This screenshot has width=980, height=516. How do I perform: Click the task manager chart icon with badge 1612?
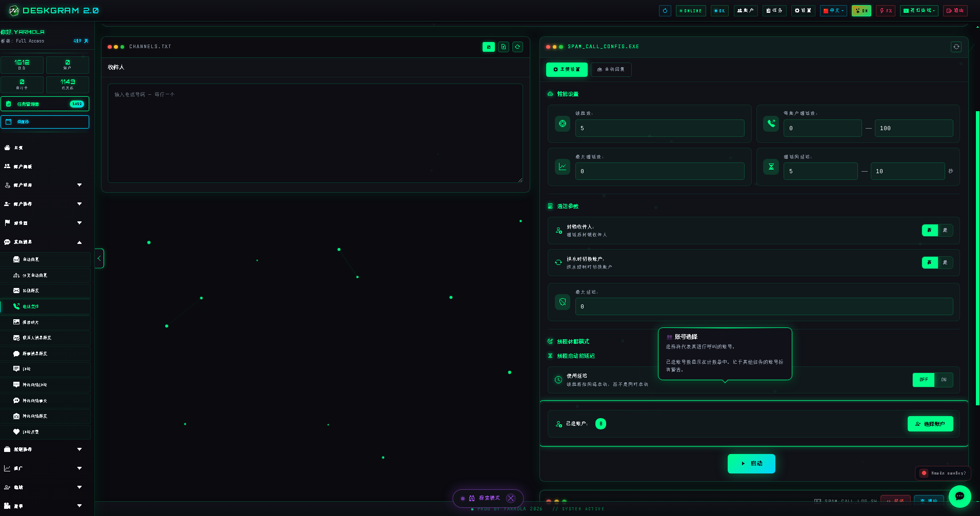[x=9, y=104]
